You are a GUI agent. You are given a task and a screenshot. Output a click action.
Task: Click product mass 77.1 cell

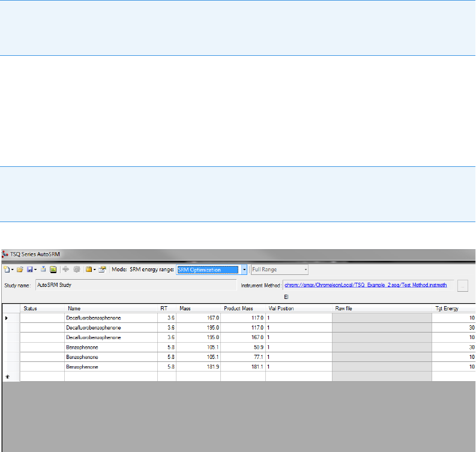pos(243,357)
